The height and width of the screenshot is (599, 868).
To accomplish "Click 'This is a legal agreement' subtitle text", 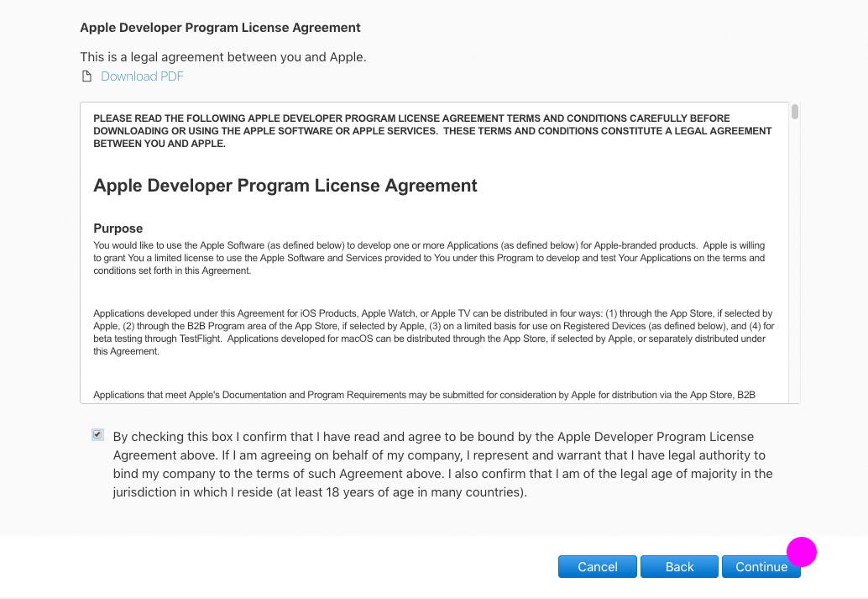I will [223, 57].
